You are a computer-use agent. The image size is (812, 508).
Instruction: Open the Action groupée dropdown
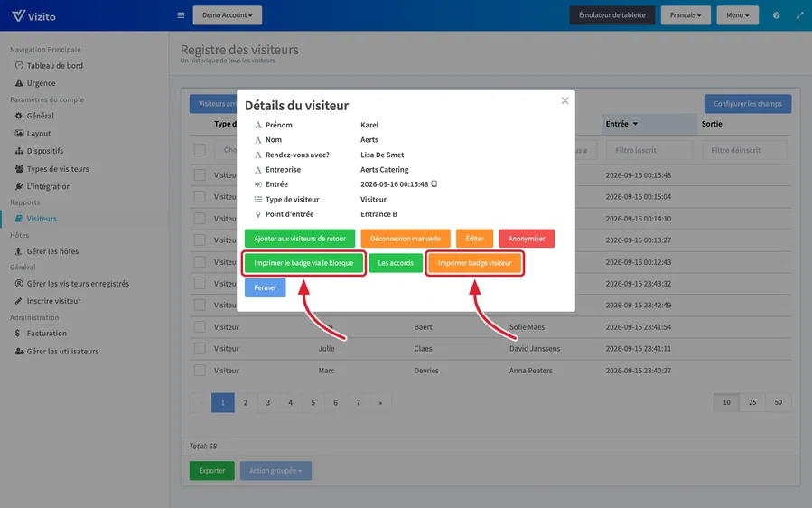(275, 471)
